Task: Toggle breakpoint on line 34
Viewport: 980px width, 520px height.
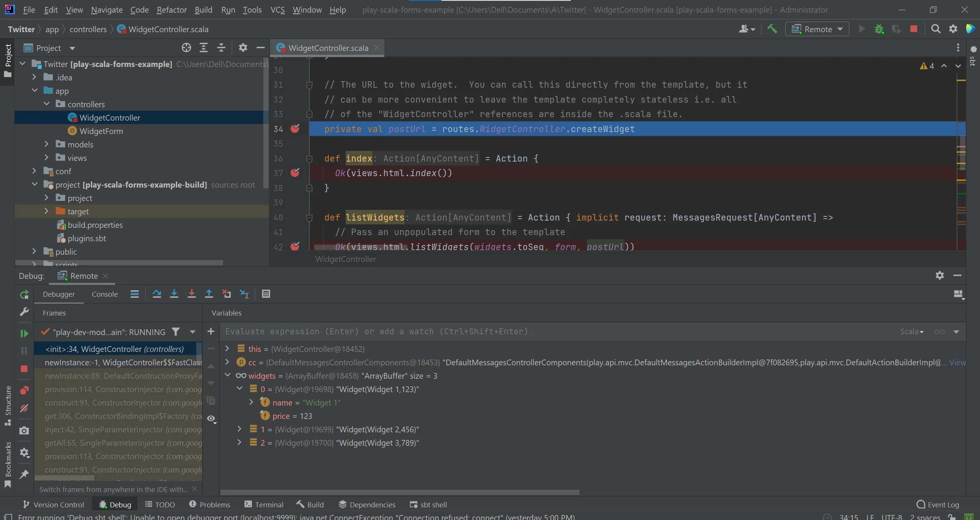Action: (x=295, y=129)
